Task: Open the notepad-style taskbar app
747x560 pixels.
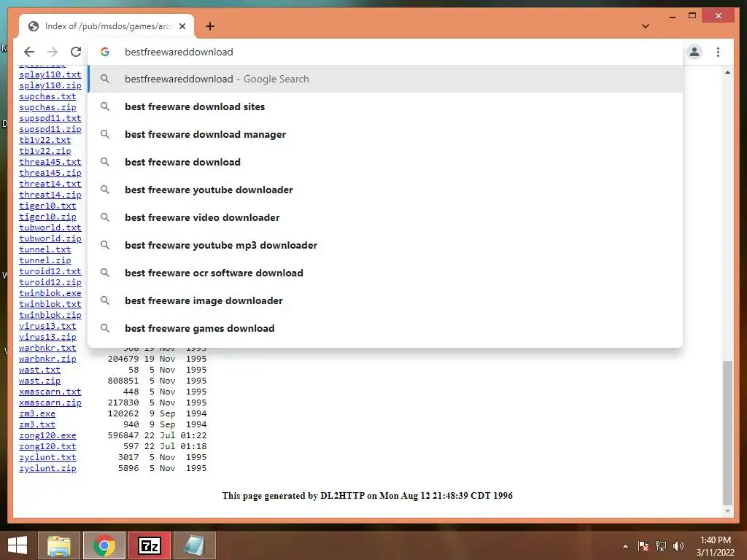Action: pos(194,545)
